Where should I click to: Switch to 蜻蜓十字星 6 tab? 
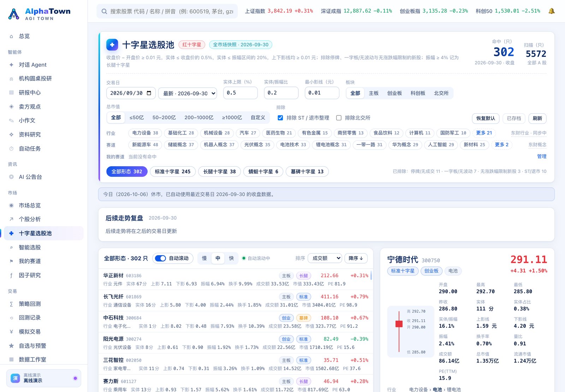[263, 171]
